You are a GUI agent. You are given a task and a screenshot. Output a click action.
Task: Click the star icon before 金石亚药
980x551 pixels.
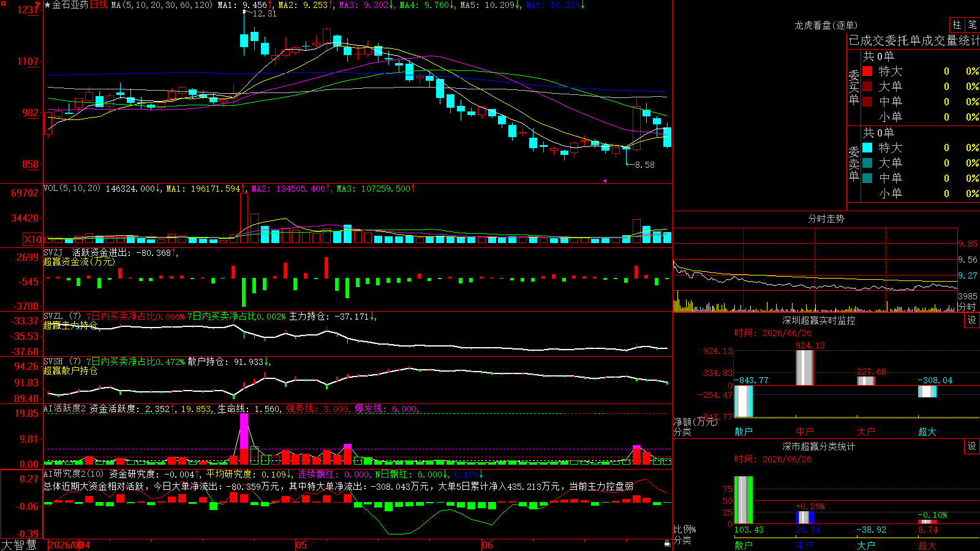[x=48, y=5]
